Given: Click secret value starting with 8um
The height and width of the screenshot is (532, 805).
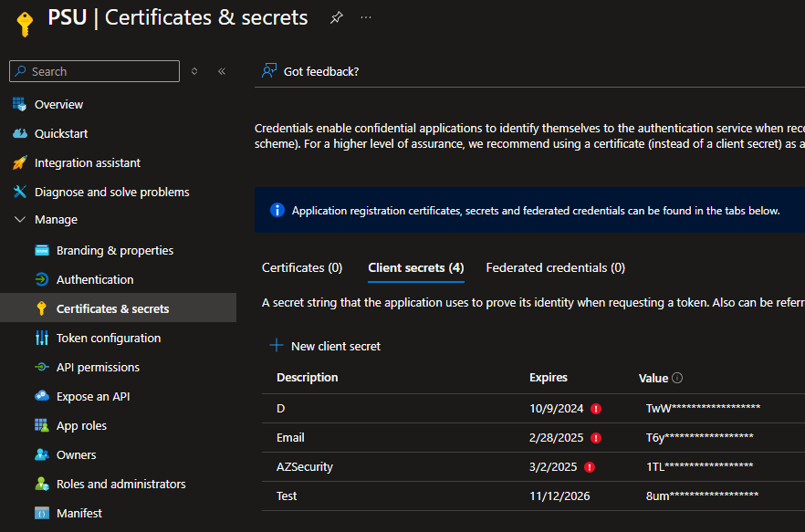Looking at the screenshot, I should (702, 496).
